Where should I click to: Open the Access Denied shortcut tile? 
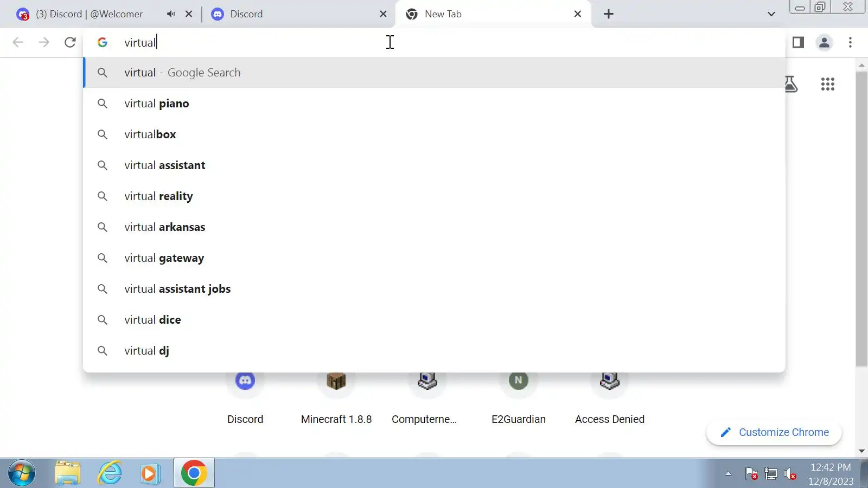point(610,399)
